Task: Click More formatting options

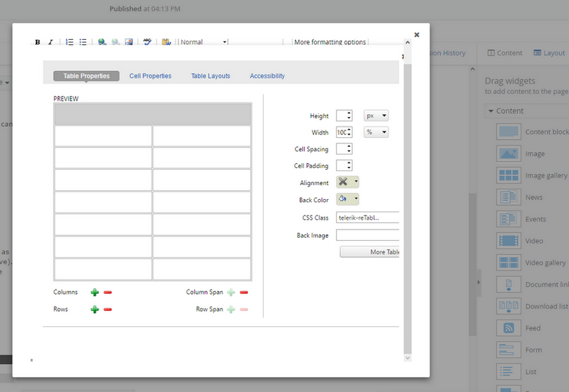Action: click(330, 42)
